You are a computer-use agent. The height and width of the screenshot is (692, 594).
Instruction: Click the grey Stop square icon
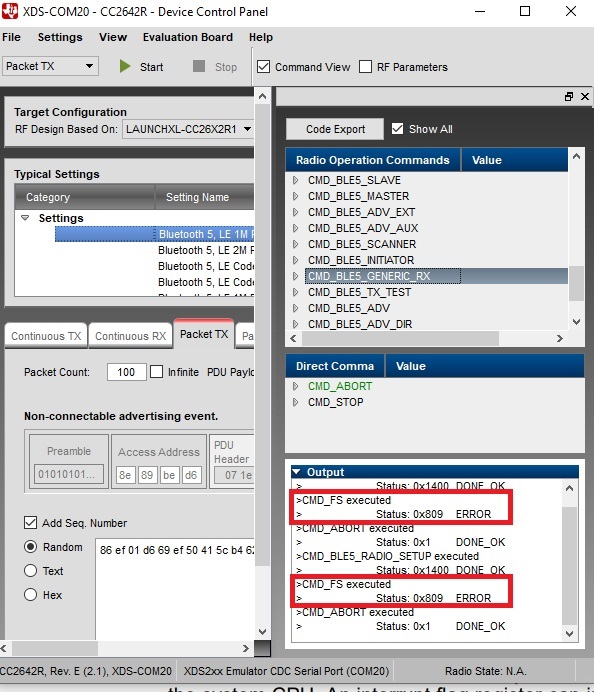point(199,67)
